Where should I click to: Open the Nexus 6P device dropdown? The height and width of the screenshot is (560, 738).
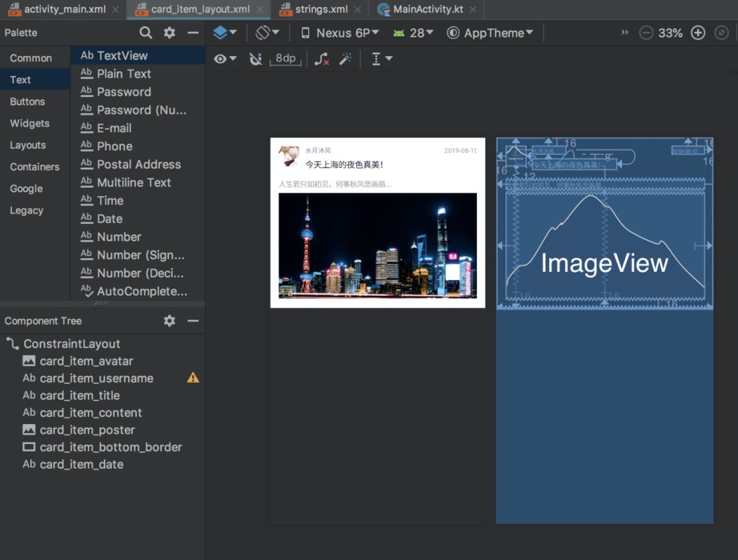tap(340, 33)
